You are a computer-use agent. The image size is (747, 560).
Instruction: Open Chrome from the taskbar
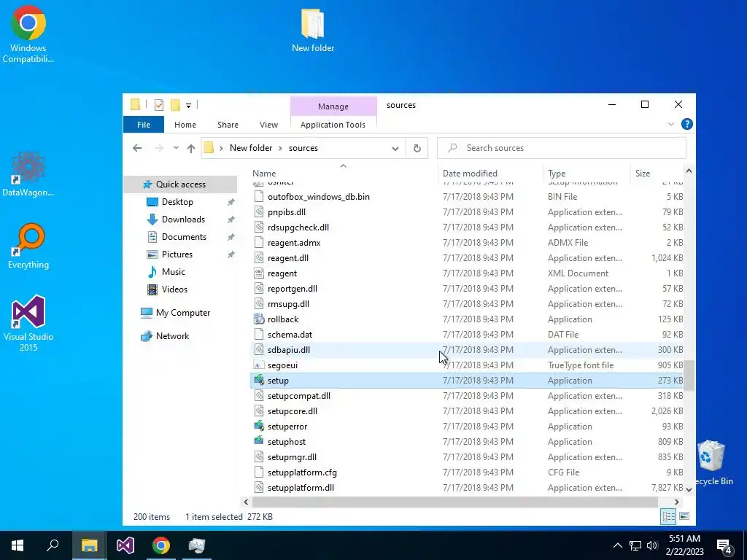(x=161, y=545)
